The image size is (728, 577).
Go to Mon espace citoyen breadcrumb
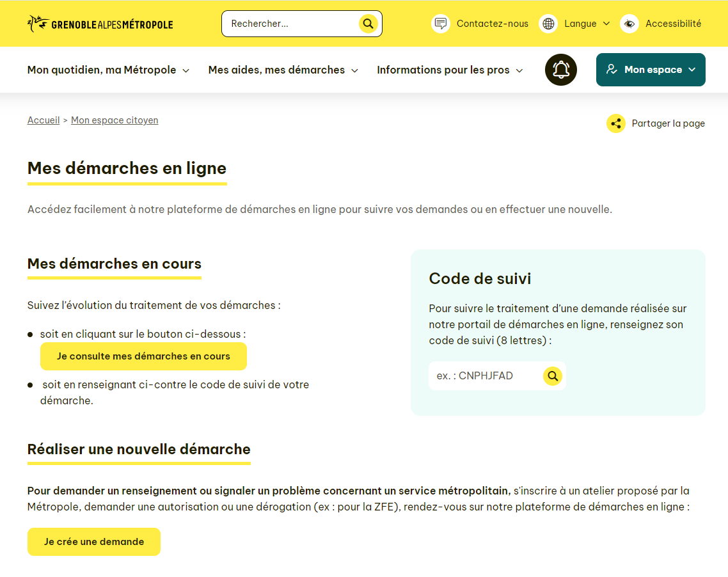(115, 120)
